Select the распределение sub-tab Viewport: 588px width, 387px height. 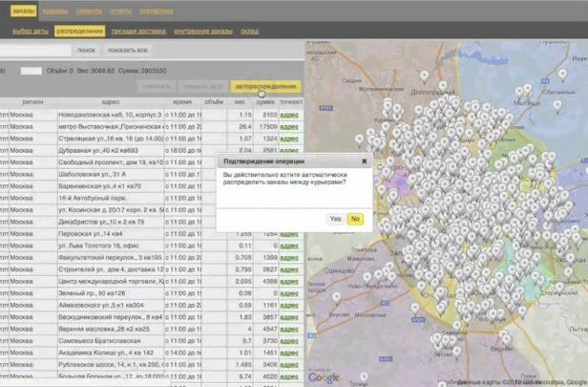pos(79,32)
